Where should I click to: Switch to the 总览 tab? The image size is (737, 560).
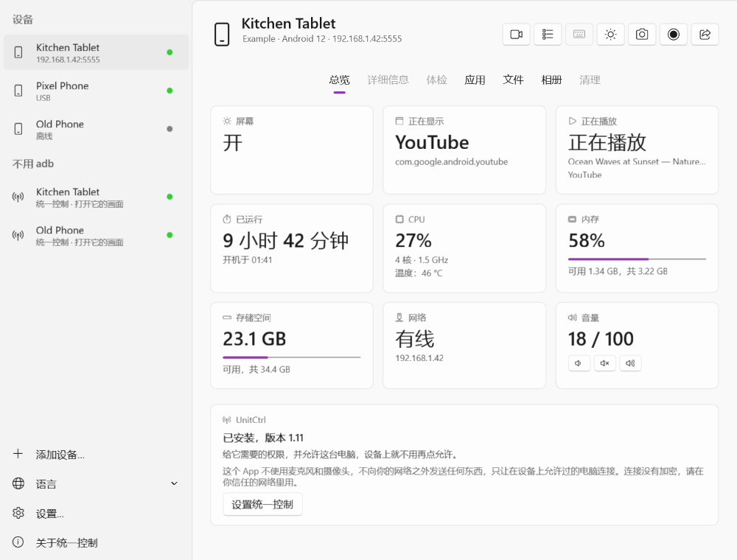(x=339, y=80)
